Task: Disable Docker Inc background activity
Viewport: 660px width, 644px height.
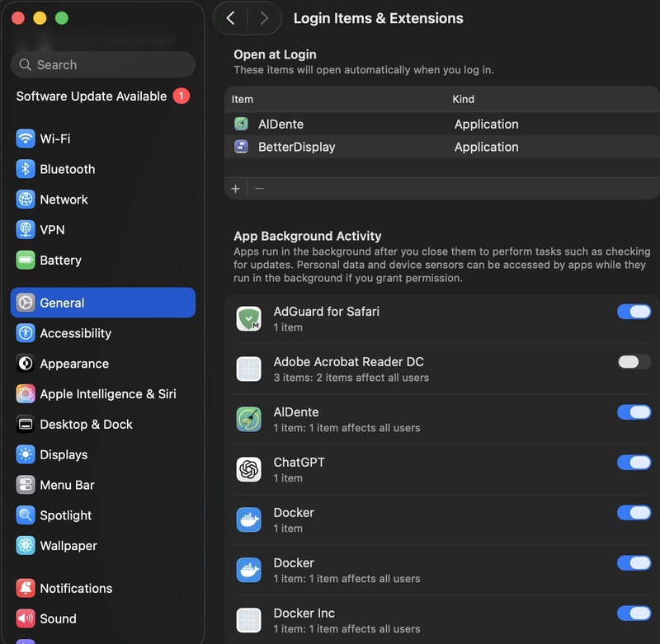Action: coord(634,613)
